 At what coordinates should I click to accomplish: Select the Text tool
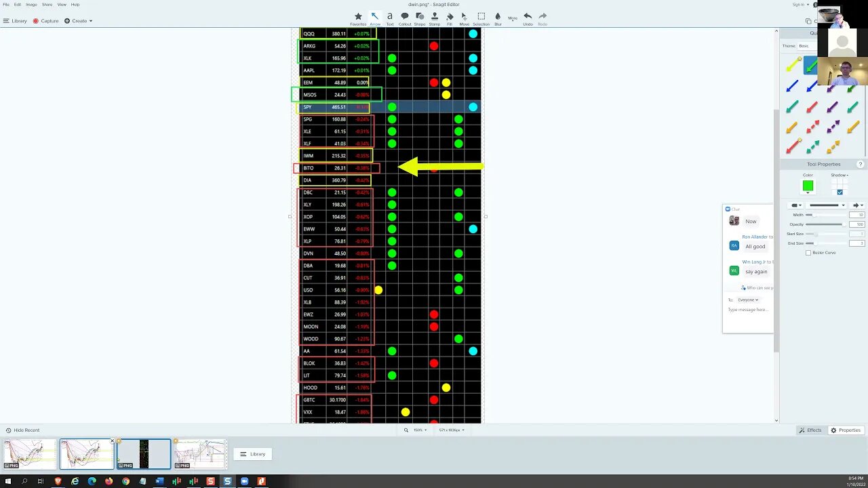tap(390, 18)
